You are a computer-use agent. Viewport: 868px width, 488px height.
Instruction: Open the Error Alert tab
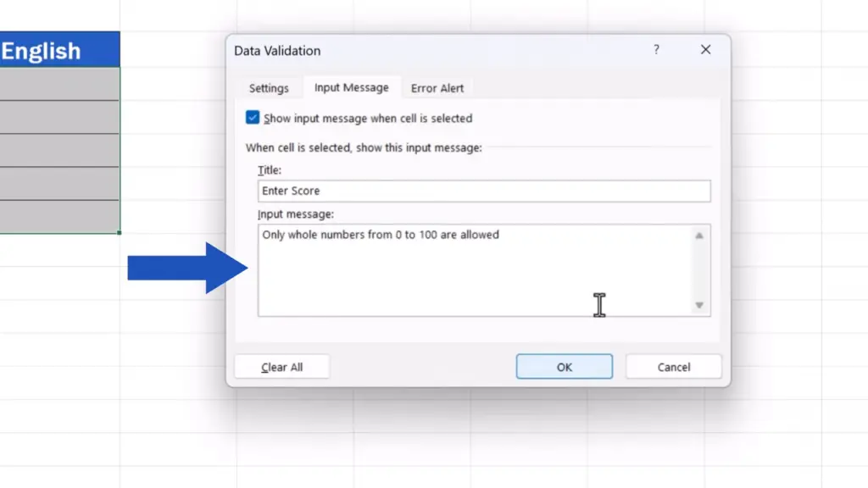437,88
